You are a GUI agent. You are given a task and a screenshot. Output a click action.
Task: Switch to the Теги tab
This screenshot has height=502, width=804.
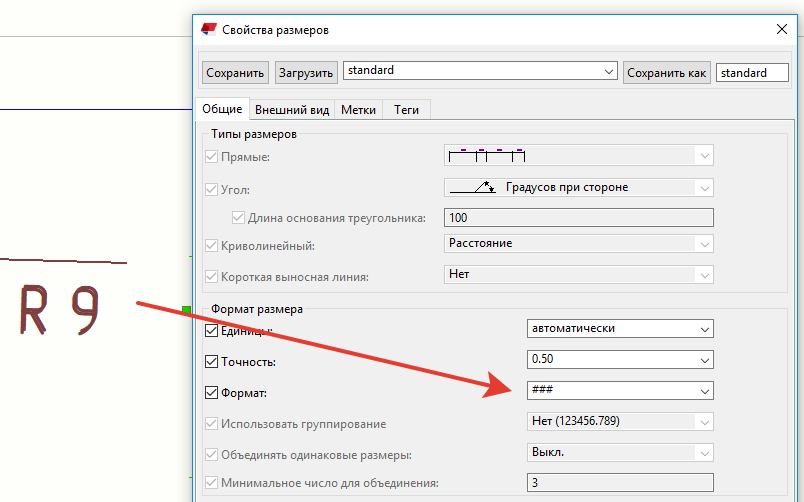click(407, 110)
